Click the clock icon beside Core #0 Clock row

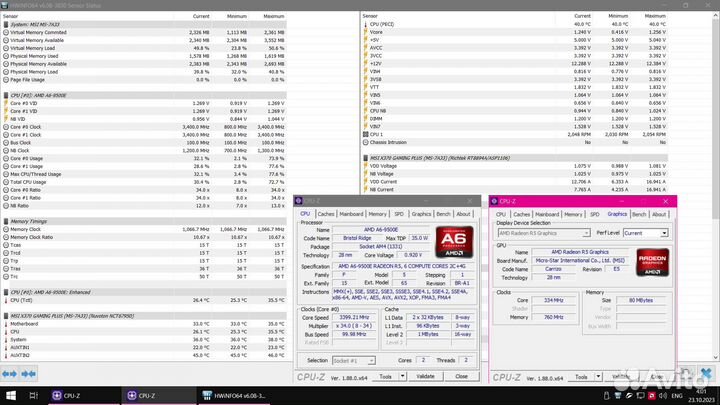click(6, 127)
